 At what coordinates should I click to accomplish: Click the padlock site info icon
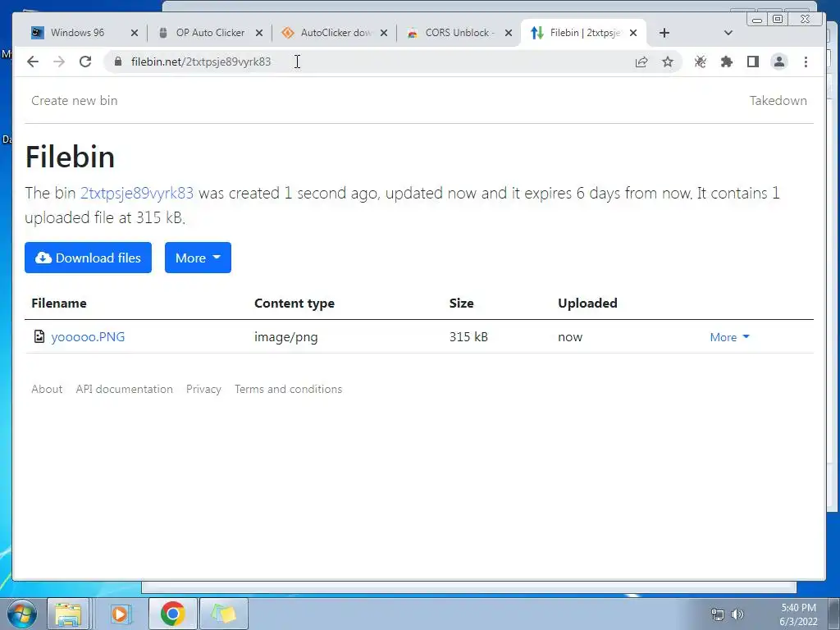(118, 62)
